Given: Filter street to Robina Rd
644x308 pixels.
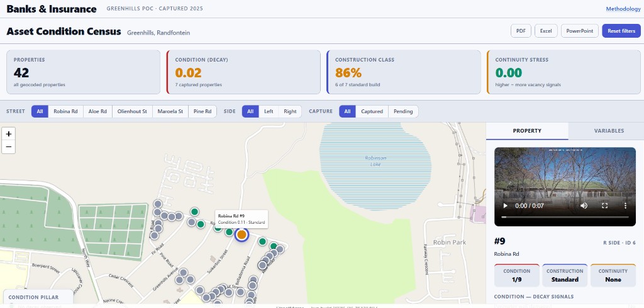Looking at the screenshot, I should [x=65, y=111].
